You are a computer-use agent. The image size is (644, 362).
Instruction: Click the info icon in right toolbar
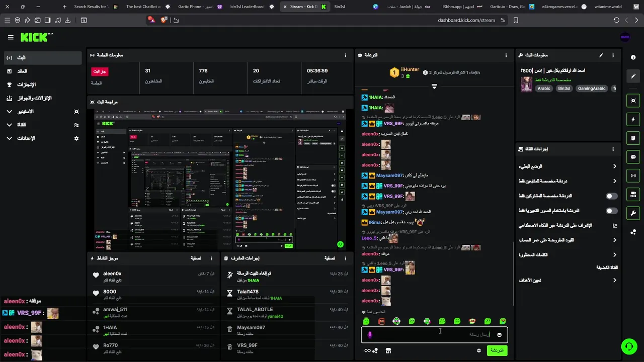click(x=633, y=57)
